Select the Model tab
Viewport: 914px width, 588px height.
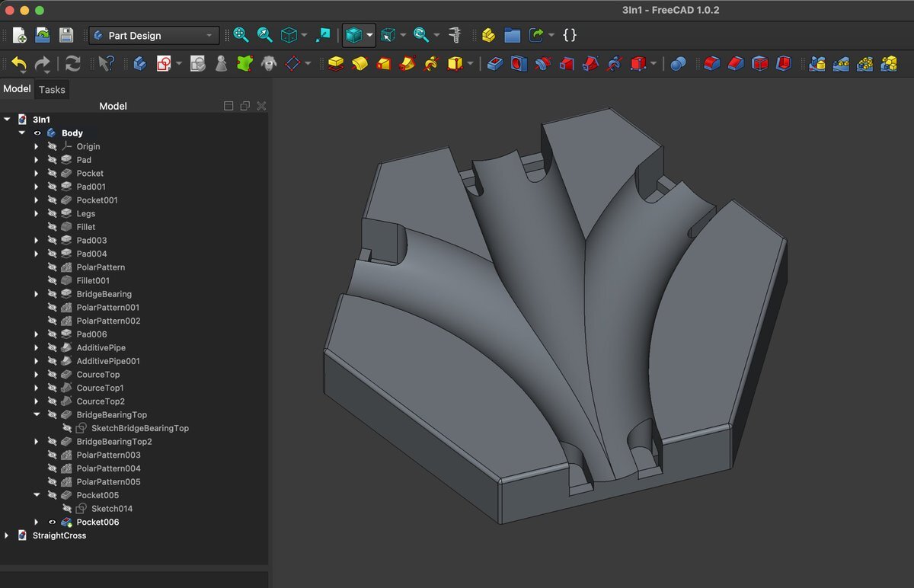17,89
